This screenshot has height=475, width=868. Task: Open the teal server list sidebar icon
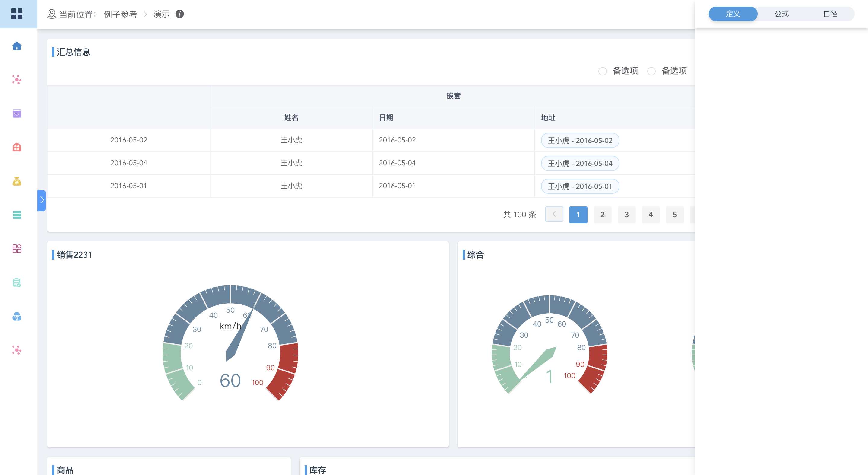[x=17, y=215]
